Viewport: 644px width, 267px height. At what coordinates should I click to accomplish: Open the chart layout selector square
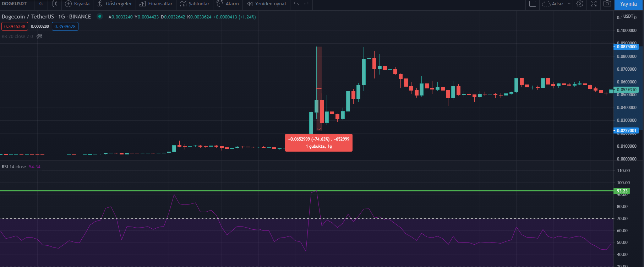533,4
